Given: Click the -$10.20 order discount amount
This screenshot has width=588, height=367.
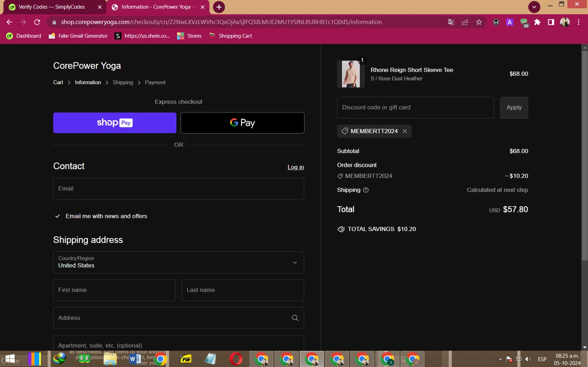Looking at the screenshot, I should (516, 176).
